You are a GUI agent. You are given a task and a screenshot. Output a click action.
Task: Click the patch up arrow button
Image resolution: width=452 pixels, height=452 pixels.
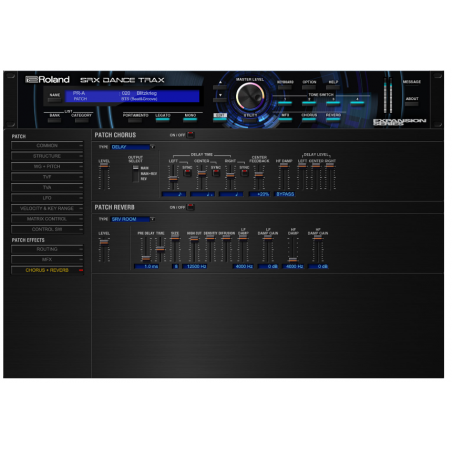pos(220,87)
